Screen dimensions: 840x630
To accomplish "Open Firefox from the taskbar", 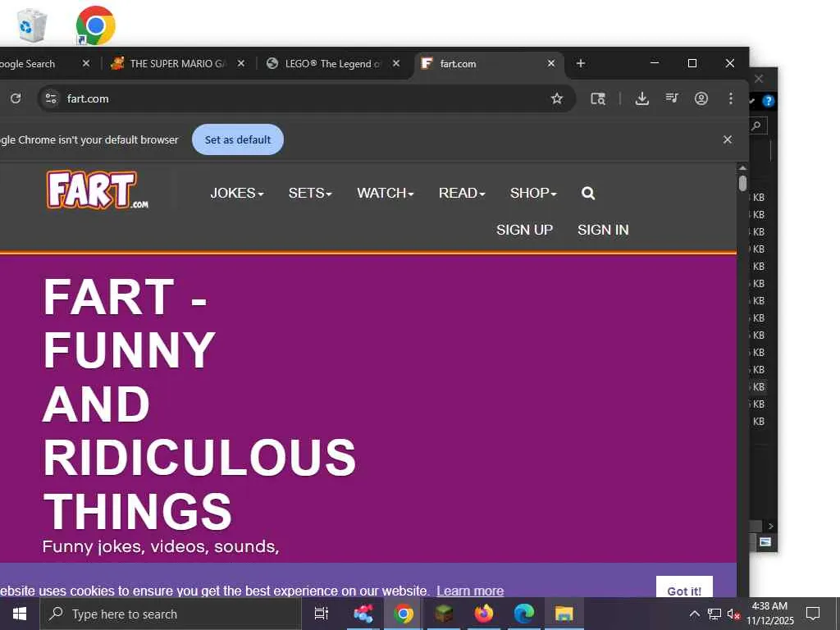I will click(x=484, y=614).
